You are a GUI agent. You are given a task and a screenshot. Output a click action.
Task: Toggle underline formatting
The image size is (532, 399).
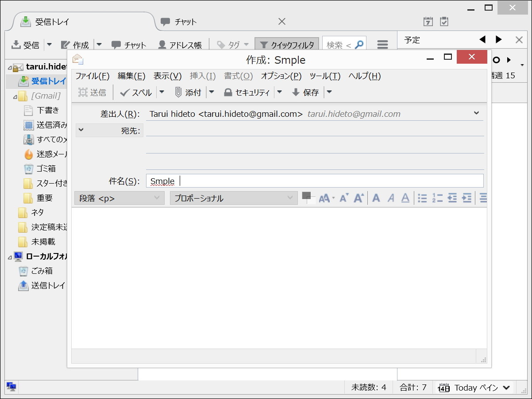(x=405, y=198)
